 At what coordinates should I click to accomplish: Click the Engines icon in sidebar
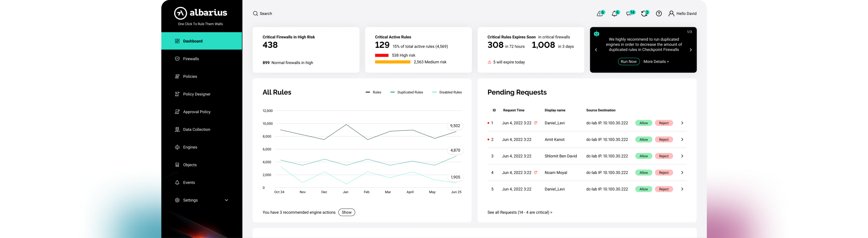coord(177,147)
